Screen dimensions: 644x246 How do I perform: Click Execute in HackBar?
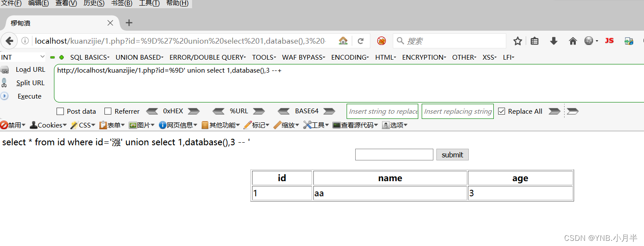point(29,96)
